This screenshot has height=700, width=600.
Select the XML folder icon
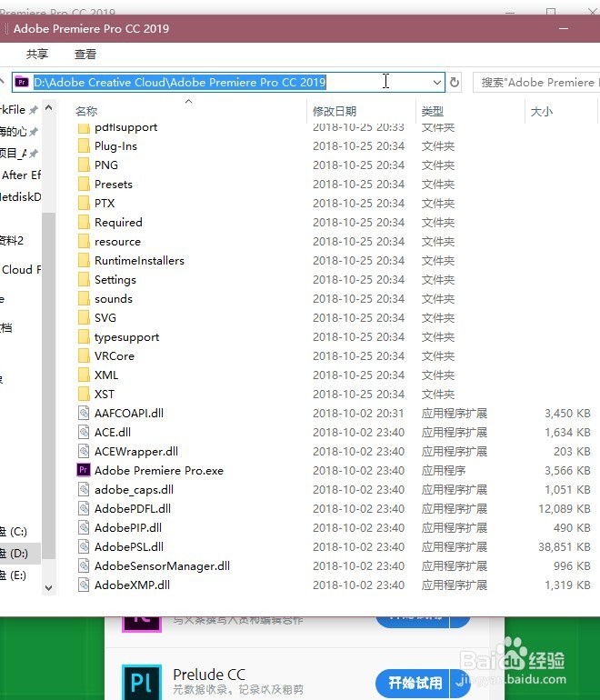tap(84, 375)
